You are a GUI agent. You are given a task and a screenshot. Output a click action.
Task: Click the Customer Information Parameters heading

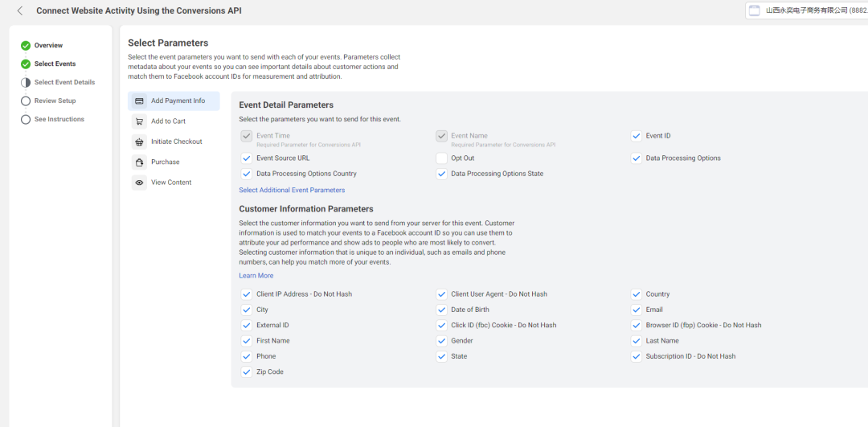(306, 209)
